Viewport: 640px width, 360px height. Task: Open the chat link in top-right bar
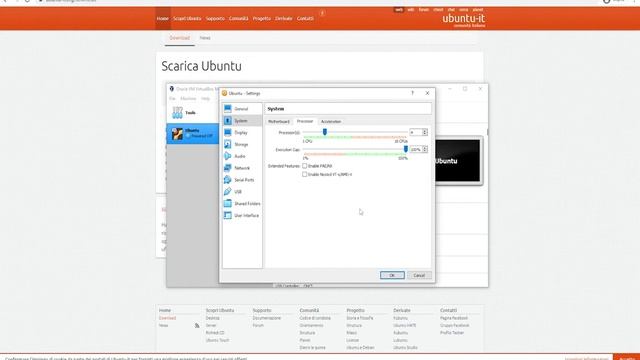coord(451,9)
